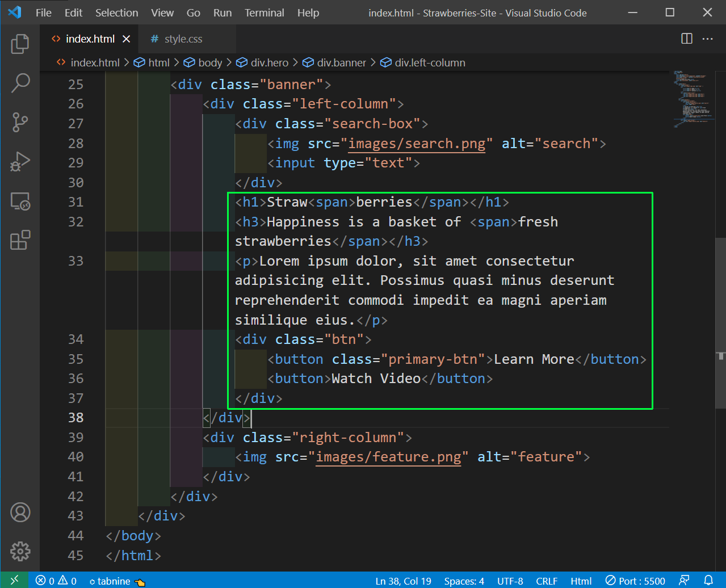Open images/feature.png link on line 40
The image size is (726, 588).
click(x=388, y=457)
